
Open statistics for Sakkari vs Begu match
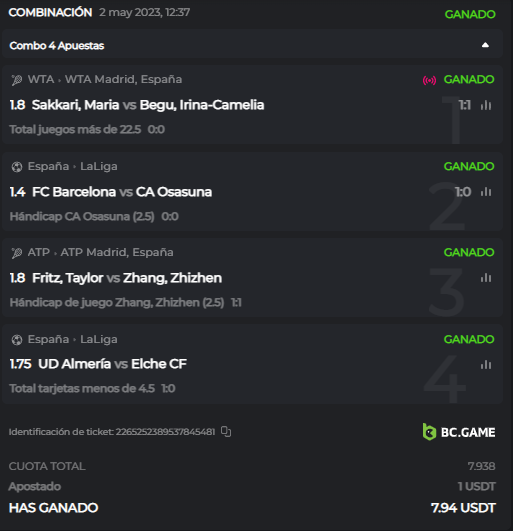pos(486,105)
